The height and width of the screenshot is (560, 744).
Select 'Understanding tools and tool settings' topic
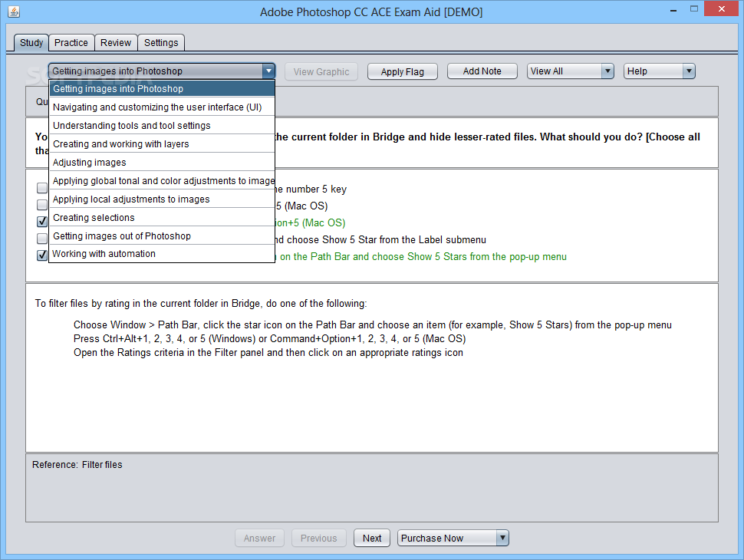tap(162, 125)
